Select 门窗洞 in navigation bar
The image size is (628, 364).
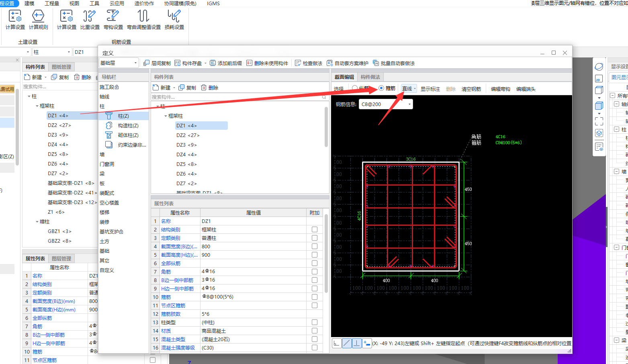pos(107,164)
